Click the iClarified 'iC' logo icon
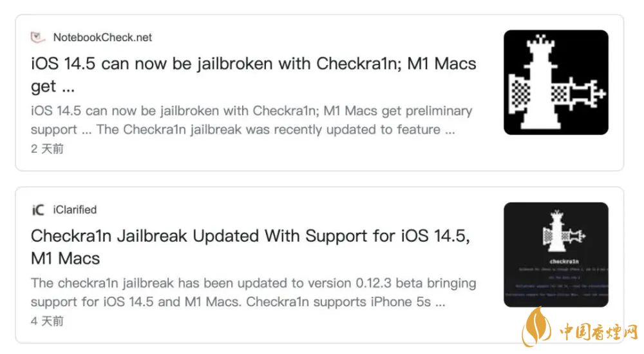The image size is (644, 354). (x=38, y=210)
